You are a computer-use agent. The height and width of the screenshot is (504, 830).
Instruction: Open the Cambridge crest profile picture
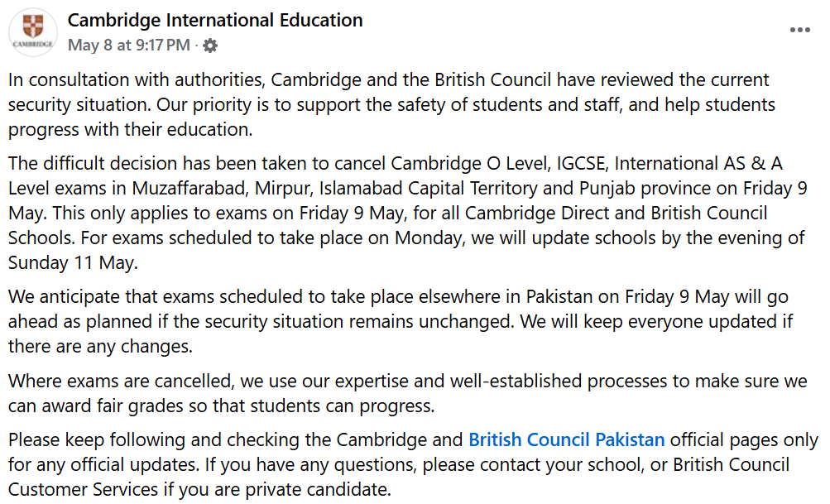pyautogui.click(x=33, y=31)
